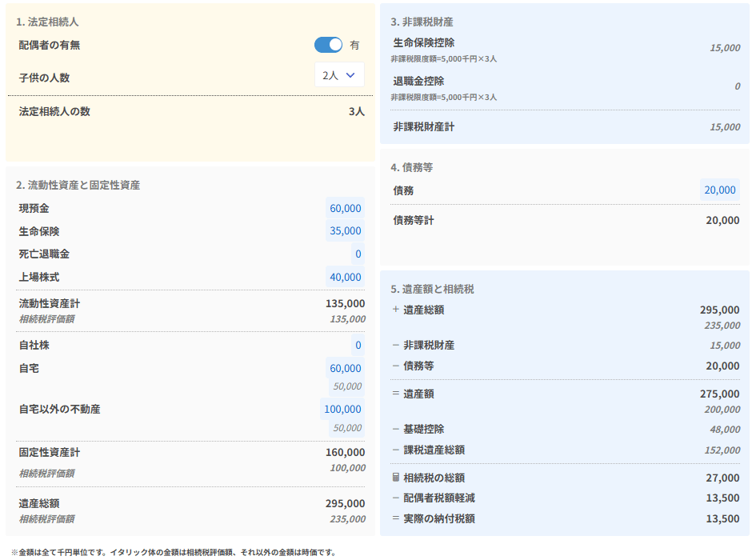Click the 固定性資産計 total 160,000

pos(346,452)
